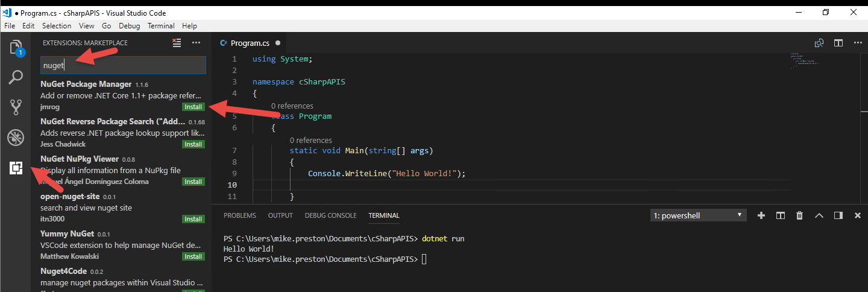868x292 pixels.
Task: Open the Edit menu
Action: (28, 26)
